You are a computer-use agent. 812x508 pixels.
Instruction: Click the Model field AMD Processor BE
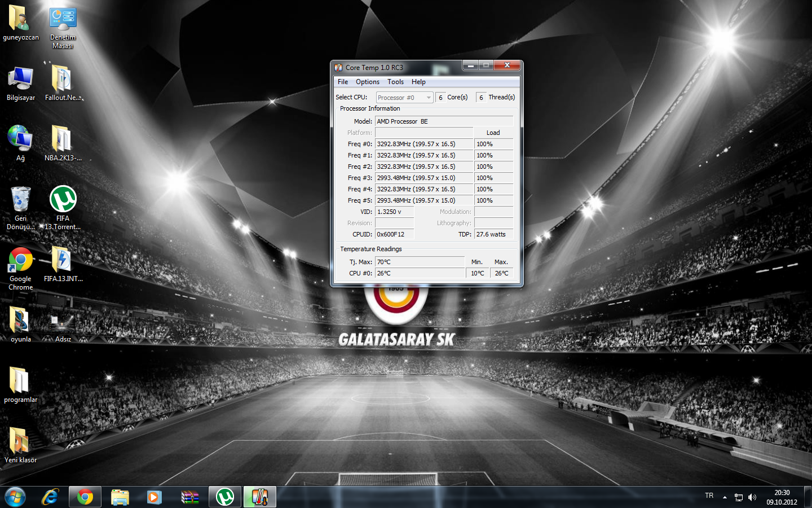click(444, 121)
